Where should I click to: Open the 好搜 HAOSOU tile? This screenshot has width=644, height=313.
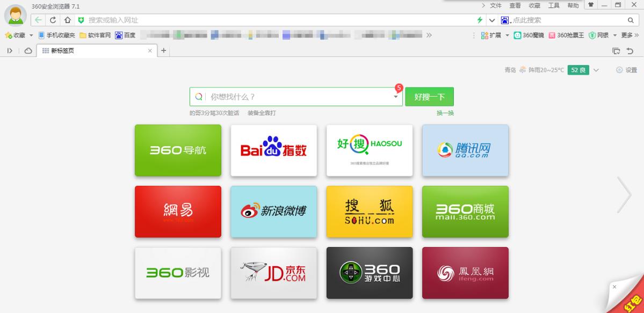pos(370,150)
